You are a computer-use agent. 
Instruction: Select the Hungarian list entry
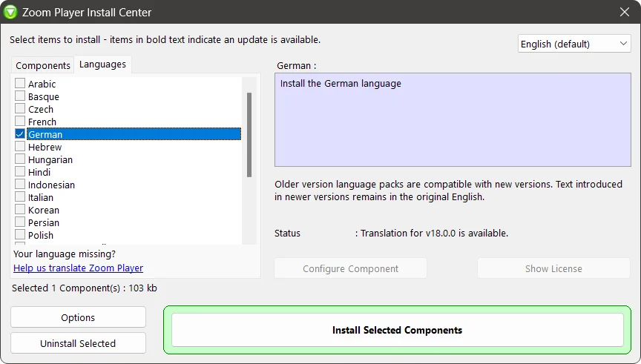point(50,159)
